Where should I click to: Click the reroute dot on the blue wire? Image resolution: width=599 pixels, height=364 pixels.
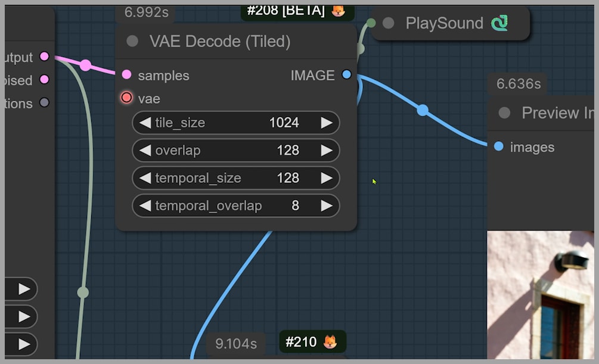tap(423, 110)
